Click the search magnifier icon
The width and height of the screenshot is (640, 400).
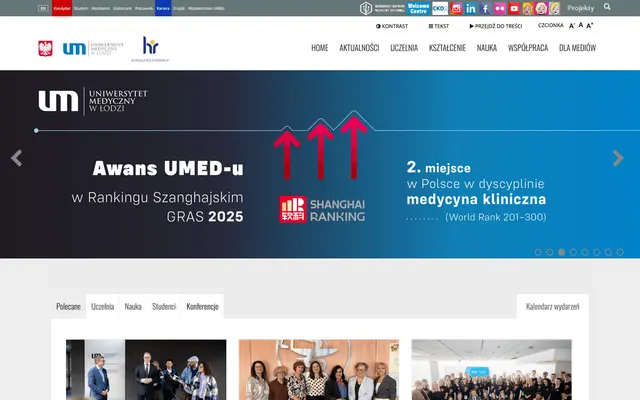607,7
